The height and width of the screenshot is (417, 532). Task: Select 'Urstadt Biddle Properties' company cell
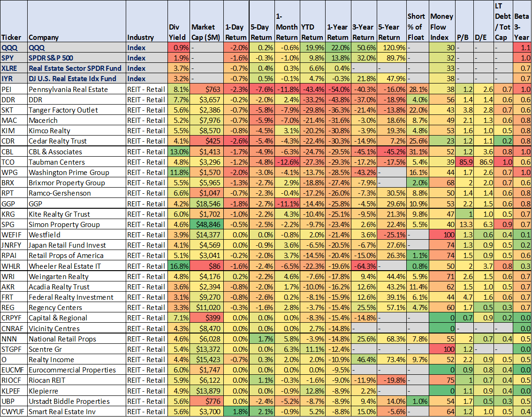click(76, 402)
